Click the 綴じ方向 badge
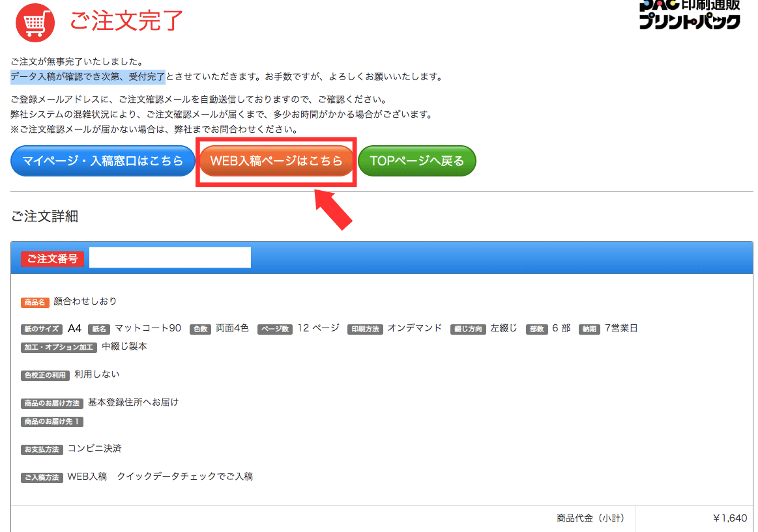 (468, 329)
